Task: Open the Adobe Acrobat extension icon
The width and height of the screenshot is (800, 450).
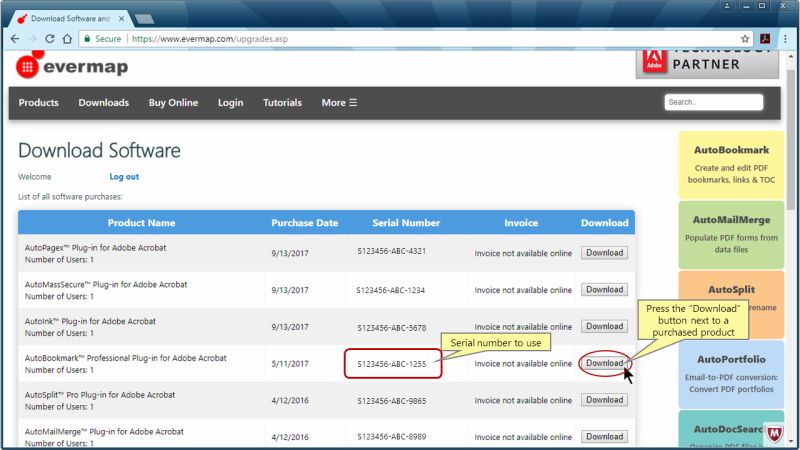Action: point(765,39)
